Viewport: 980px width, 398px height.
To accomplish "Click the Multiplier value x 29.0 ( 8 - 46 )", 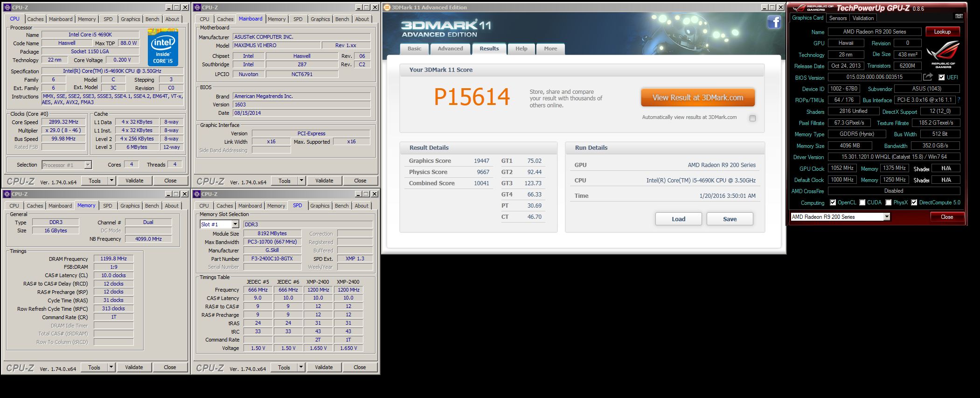I will click(63, 130).
